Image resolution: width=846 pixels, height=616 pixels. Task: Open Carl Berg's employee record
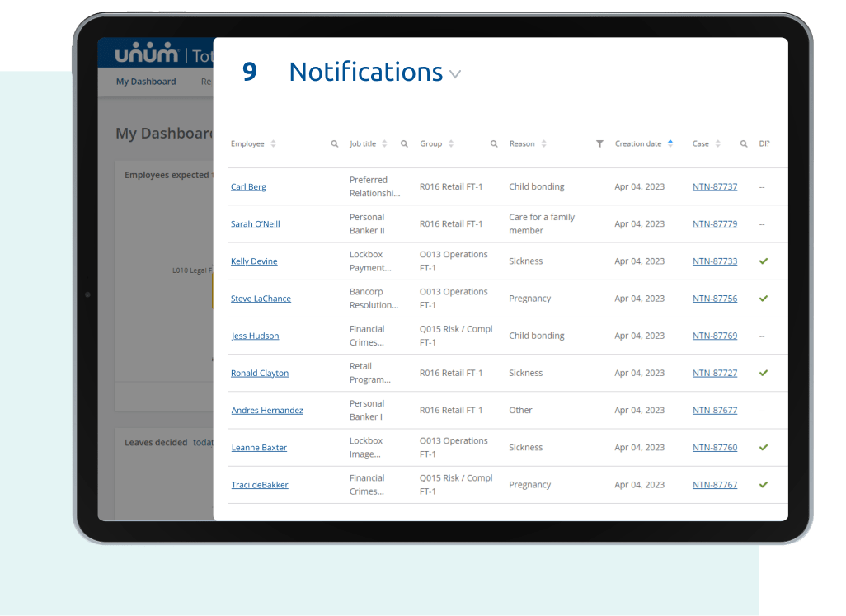tap(247, 186)
